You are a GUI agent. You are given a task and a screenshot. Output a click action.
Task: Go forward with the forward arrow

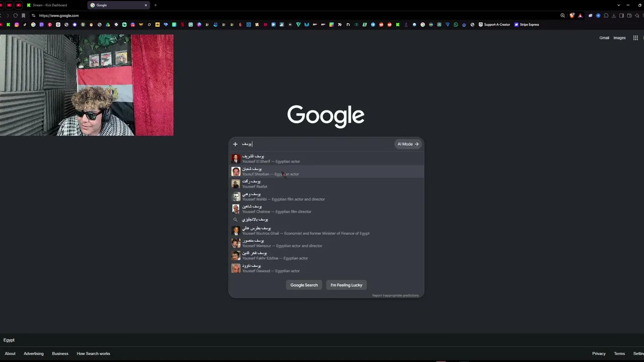point(7,16)
